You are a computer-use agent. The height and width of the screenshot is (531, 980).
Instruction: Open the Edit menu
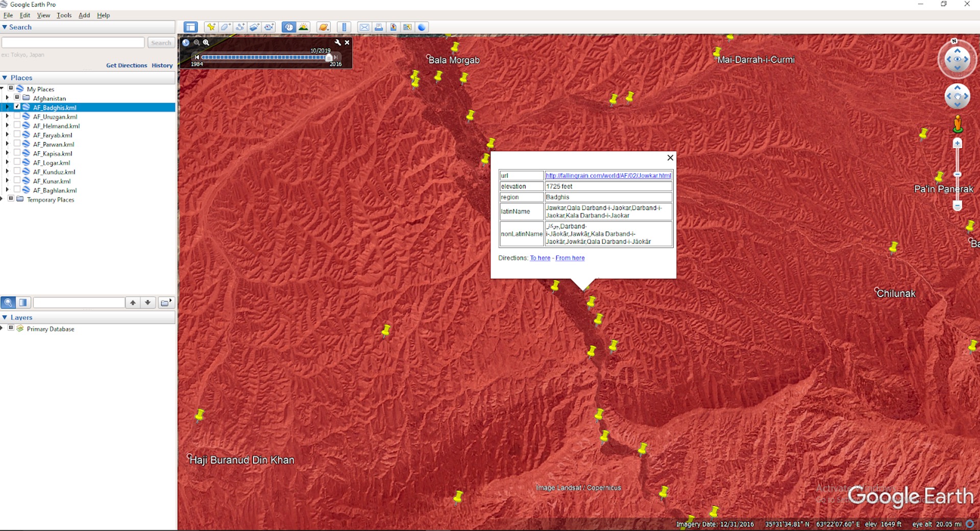[x=25, y=15]
